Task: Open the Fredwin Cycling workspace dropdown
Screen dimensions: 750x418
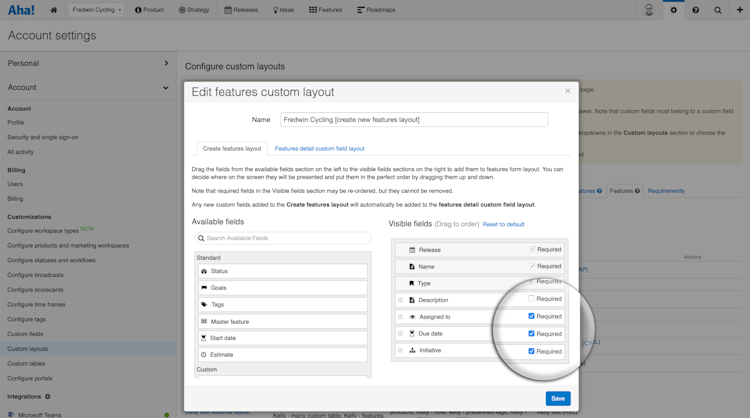Action: coord(97,10)
